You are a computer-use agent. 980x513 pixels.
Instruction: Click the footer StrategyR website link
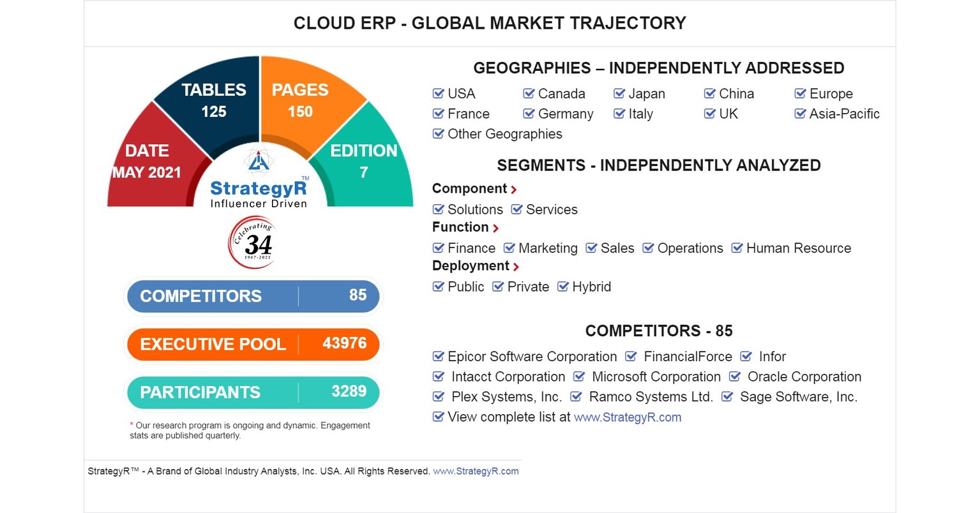477,471
